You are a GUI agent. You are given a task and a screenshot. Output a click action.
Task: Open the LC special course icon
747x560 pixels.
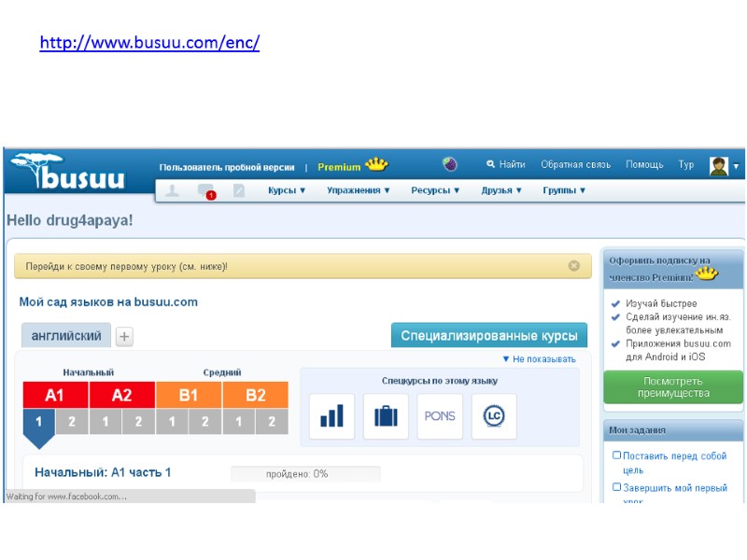coord(494,416)
